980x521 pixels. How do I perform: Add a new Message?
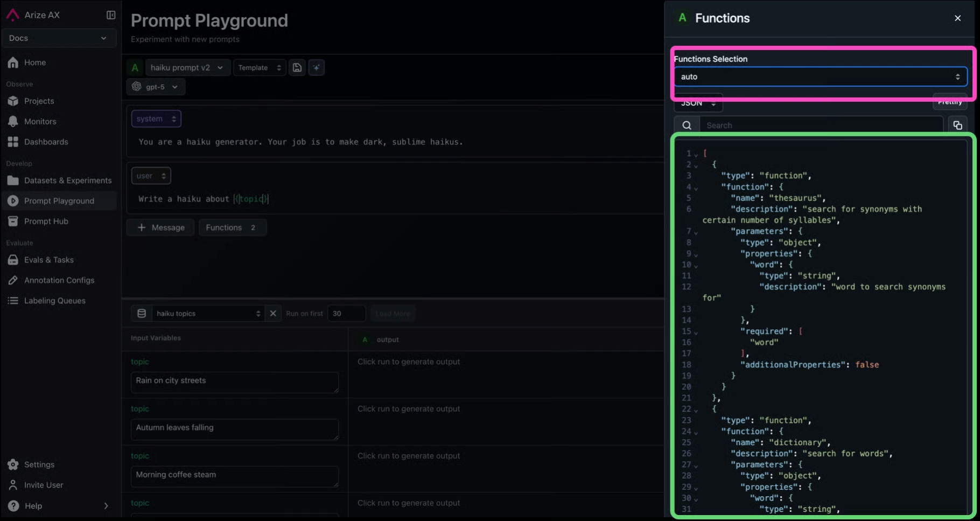tap(160, 227)
